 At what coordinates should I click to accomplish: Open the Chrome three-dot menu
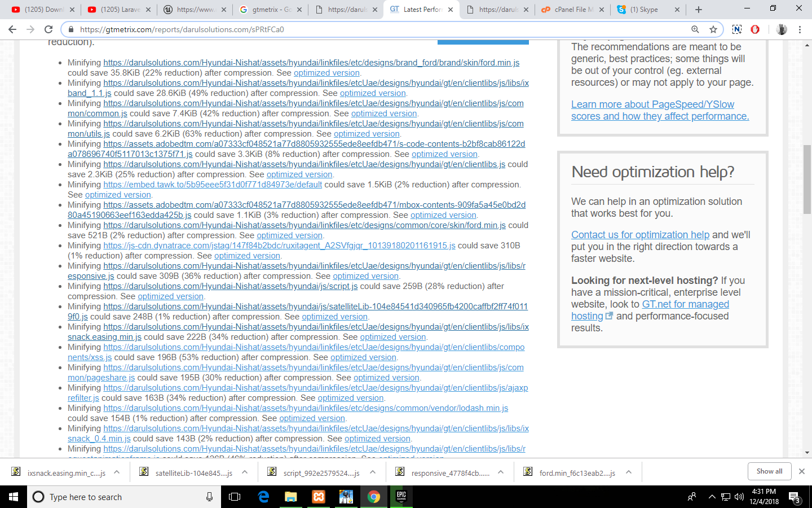pyautogui.click(x=800, y=29)
